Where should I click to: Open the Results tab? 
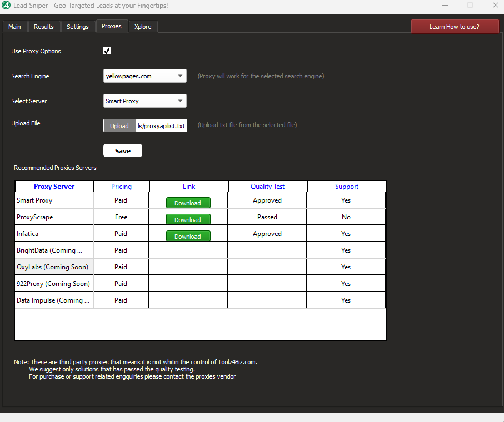point(44,27)
